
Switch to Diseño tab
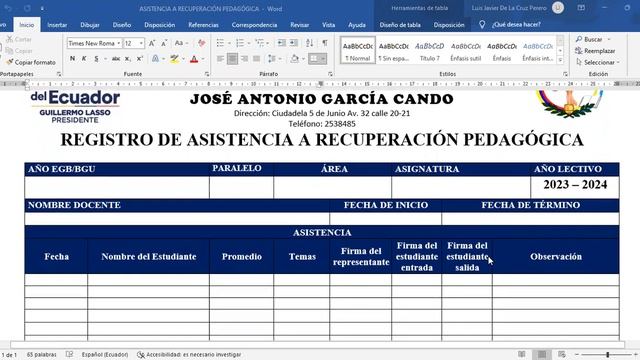pyautogui.click(x=122, y=25)
